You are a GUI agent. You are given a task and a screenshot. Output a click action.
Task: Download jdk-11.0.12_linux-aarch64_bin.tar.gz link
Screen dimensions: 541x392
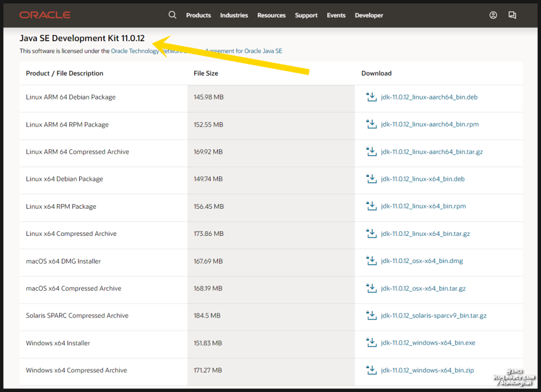pyautogui.click(x=432, y=151)
